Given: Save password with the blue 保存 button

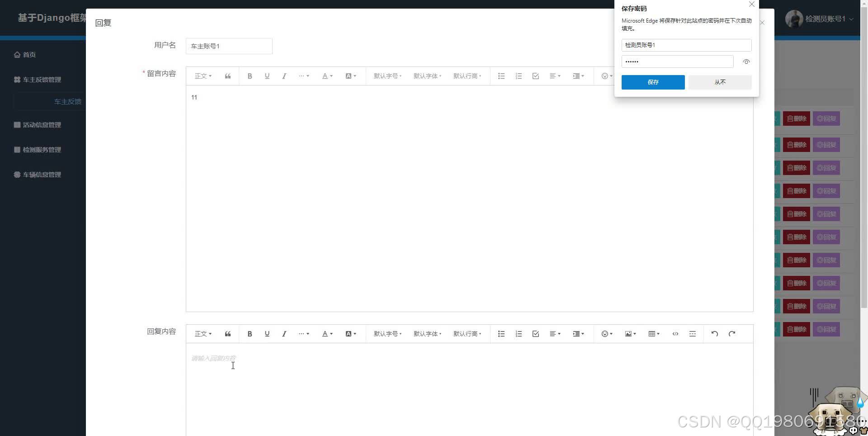Looking at the screenshot, I should click(653, 82).
